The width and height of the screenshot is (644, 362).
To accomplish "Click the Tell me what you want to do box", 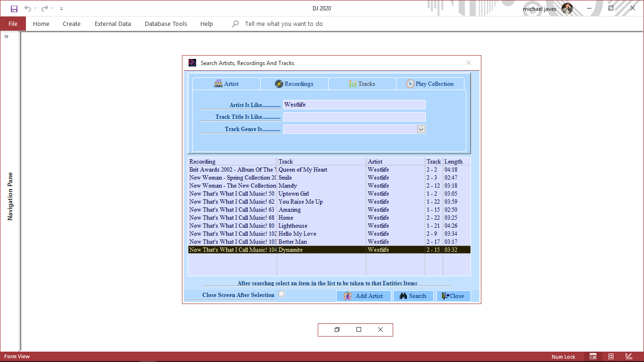I will pyautogui.click(x=284, y=24).
